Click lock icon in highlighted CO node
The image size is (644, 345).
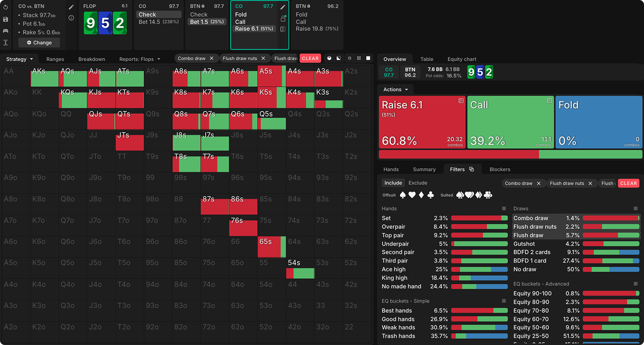coord(283,18)
